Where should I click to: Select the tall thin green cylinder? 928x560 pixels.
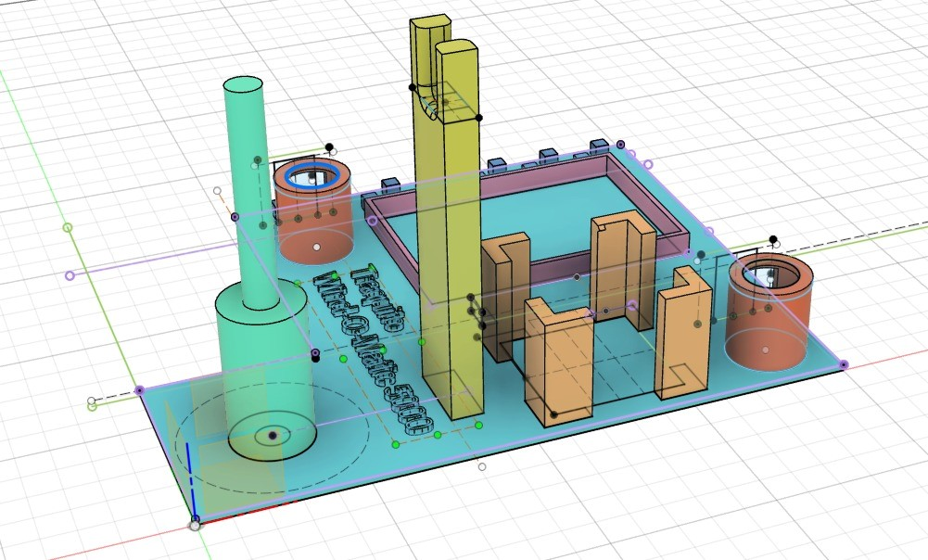click(x=245, y=185)
